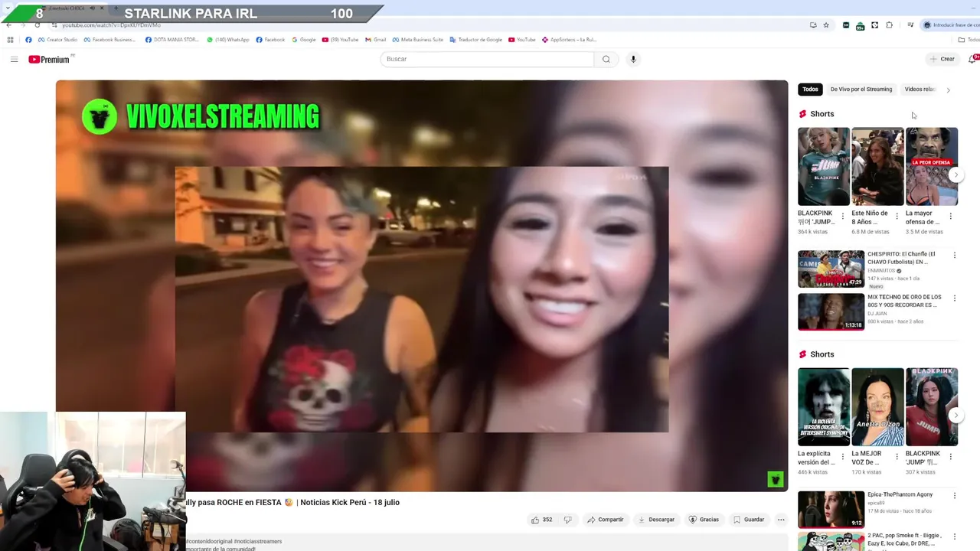Open options for La mayor ofensa short

point(951,217)
